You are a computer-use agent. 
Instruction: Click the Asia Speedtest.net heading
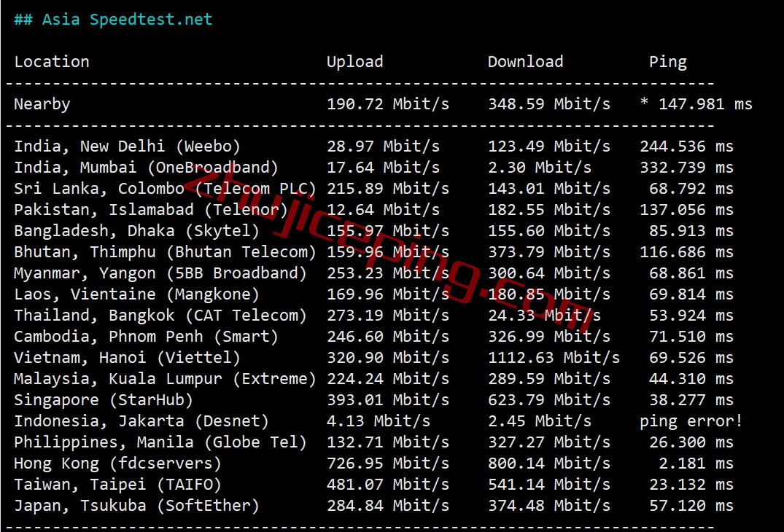click(x=113, y=20)
